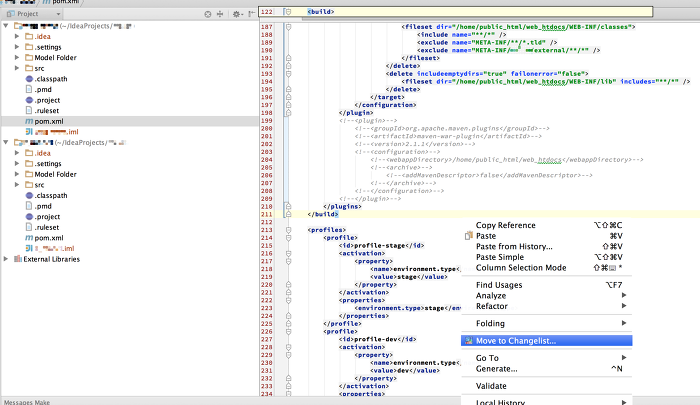Choose Find Usages in context menu
700x405 pixels.
pyautogui.click(x=546, y=285)
